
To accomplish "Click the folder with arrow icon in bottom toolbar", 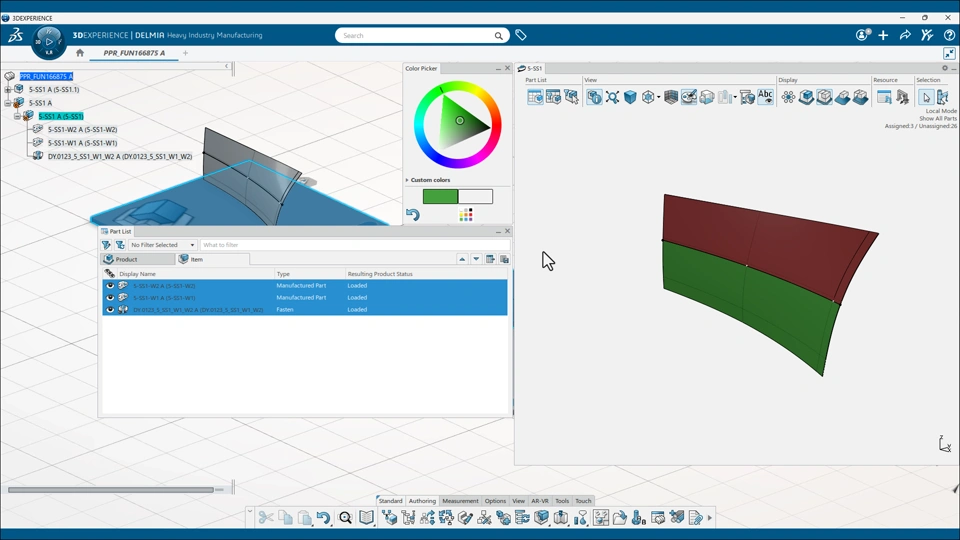I will [x=620, y=518].
